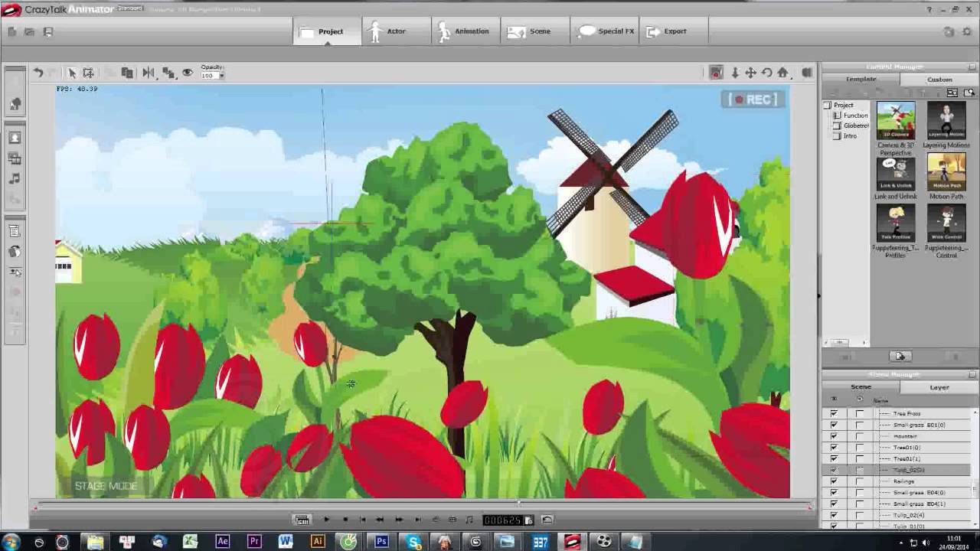980x551 pixels.
Task: Open the Opacity dropdown arrow
Action: (221, 76)
